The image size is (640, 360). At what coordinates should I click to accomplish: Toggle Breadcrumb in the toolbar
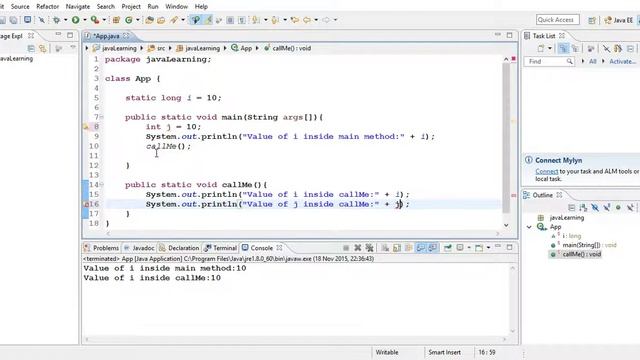coord(196,20)
